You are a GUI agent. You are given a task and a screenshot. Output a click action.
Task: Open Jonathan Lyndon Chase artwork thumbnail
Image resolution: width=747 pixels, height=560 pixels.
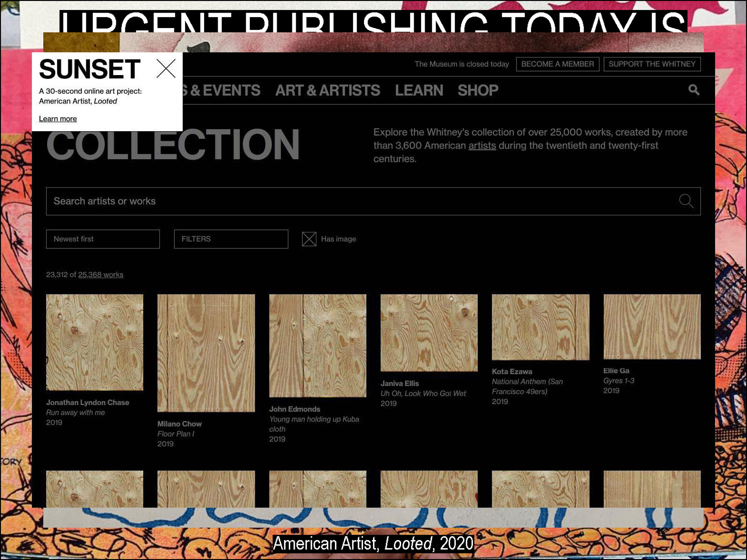pos(95,342)
